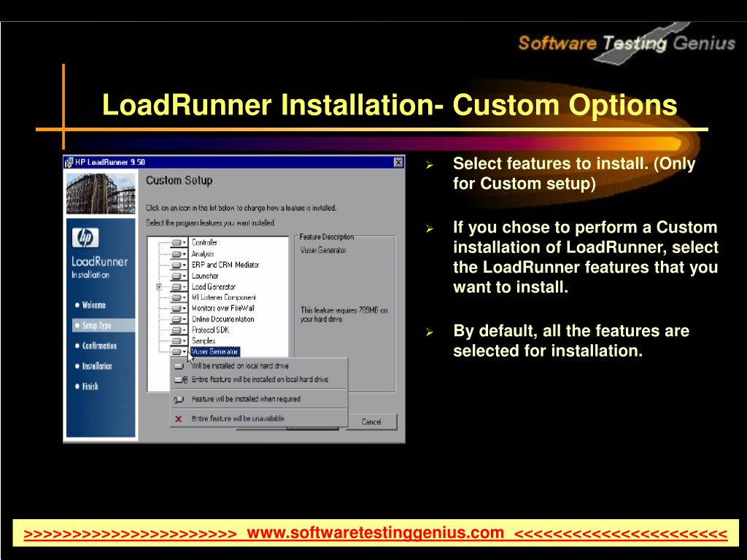This screenshot has width=747, height=560.
Task: Choose 'Entire feature will be unavailable'
Action: [259, 419]
